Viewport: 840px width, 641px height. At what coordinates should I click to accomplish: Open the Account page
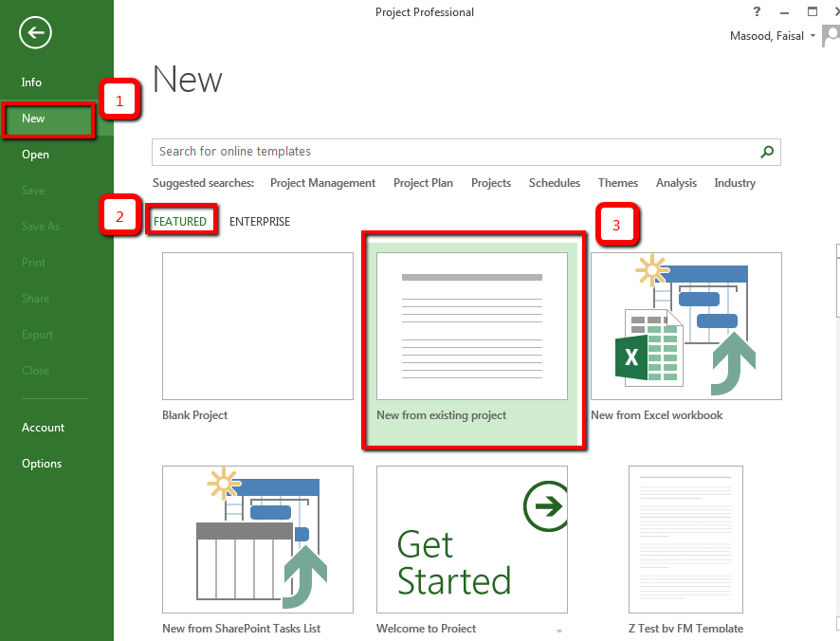(x=43, y=427)
